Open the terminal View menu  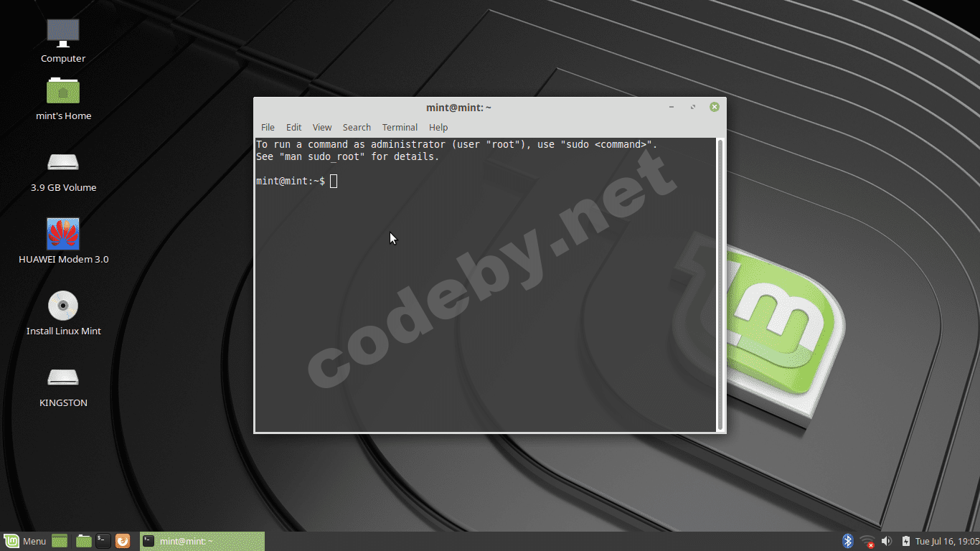click(x=322, y=127)
